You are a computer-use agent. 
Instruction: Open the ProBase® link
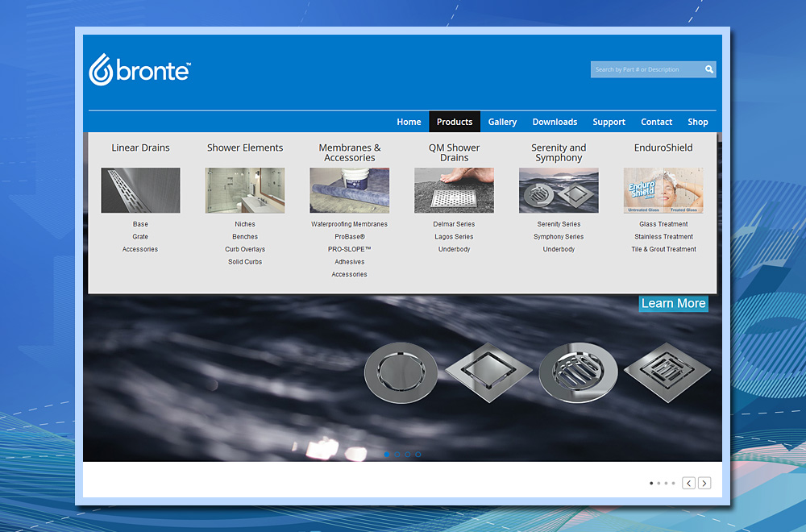(x=350, y=236)
